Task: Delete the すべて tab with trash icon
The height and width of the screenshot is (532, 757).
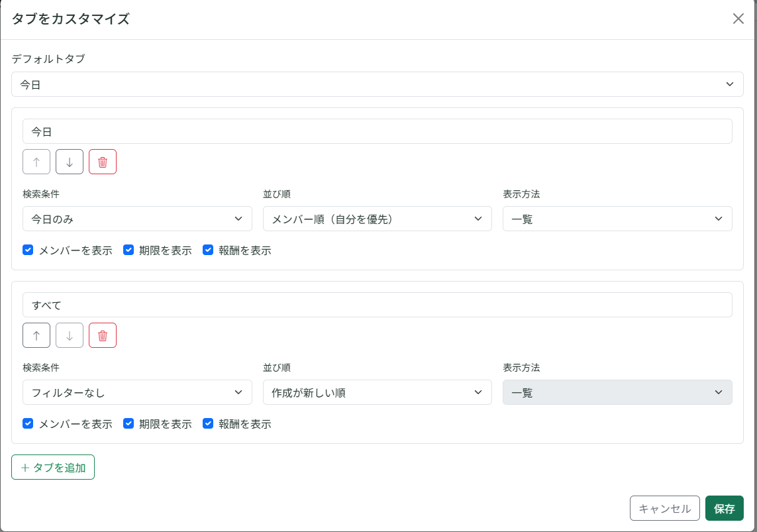Action: point(103,335)
